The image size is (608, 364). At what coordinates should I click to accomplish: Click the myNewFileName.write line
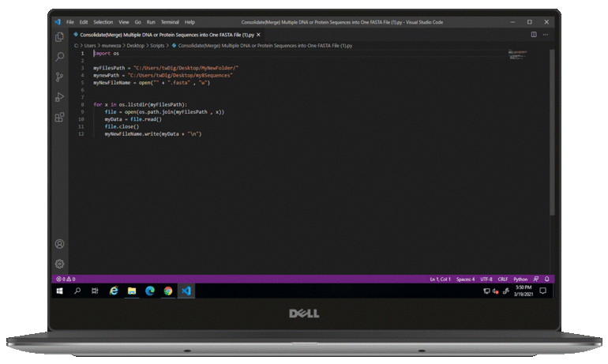coord(153,133)
